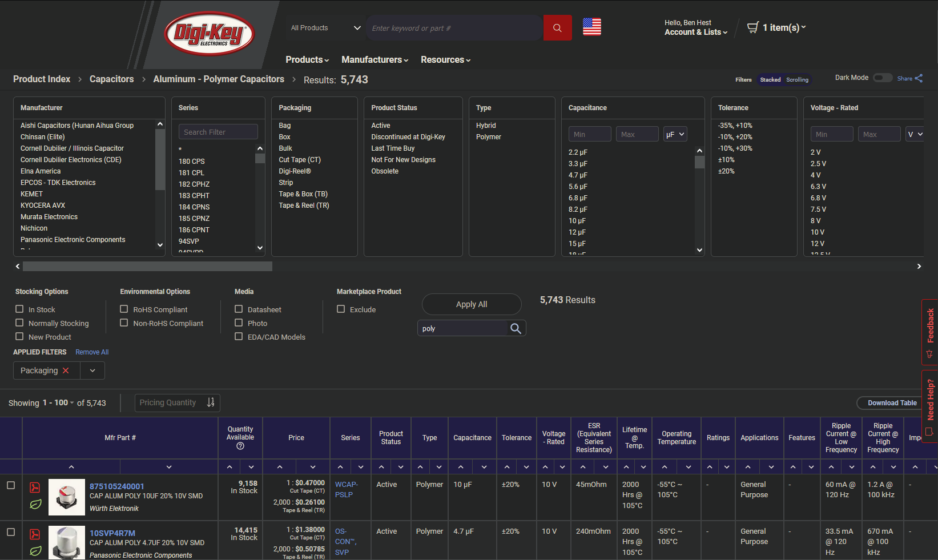Image resolution: width=938 pixels, height=560 pixels.
Task: Open WCAP-PSLP series link
Action: 347,489
